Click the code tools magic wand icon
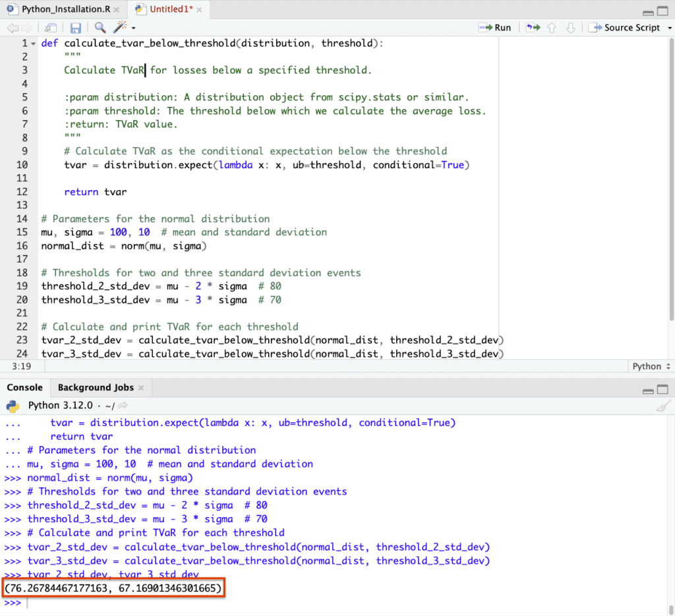The height and width of the screenshot is (616, 675). click(120, 28)
